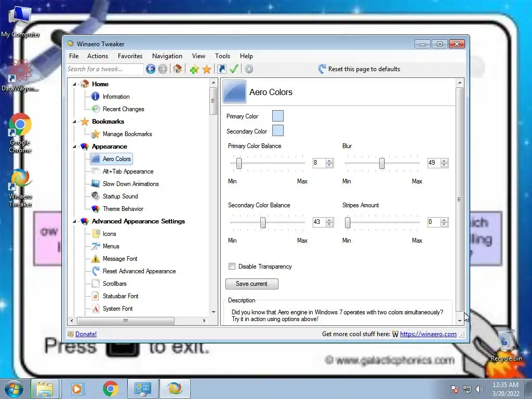Screen dimensions: 532x399
Task: Click the volume speaker tray icon
Action: click(480, 389)
